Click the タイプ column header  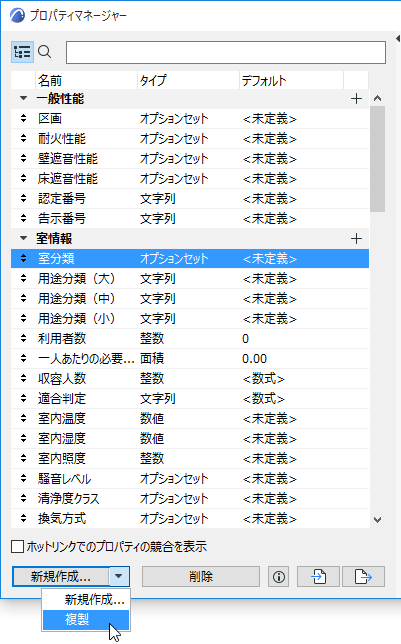[188, 80]
